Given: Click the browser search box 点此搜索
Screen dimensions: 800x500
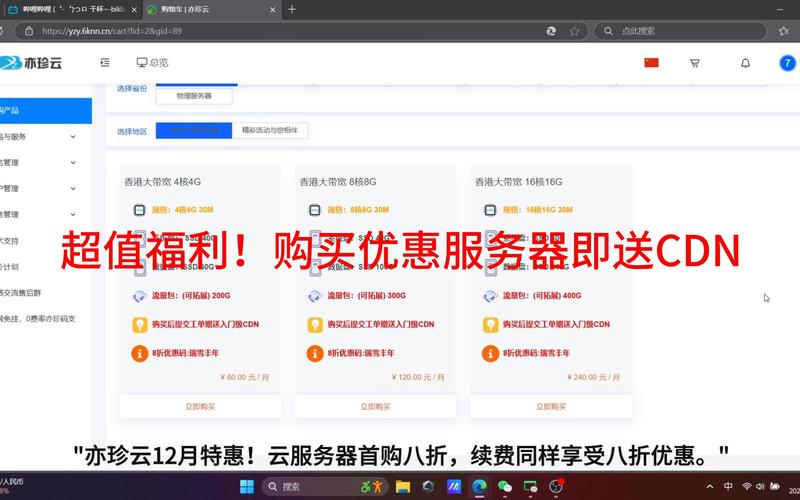Looking at the screenshot, I should point(681,31).
